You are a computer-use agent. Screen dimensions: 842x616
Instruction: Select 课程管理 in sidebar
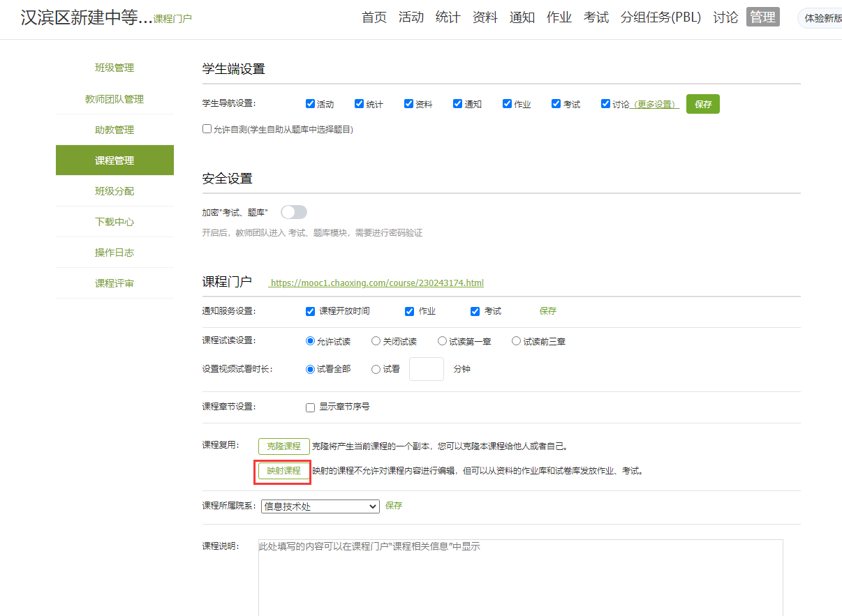pos(115,160)
